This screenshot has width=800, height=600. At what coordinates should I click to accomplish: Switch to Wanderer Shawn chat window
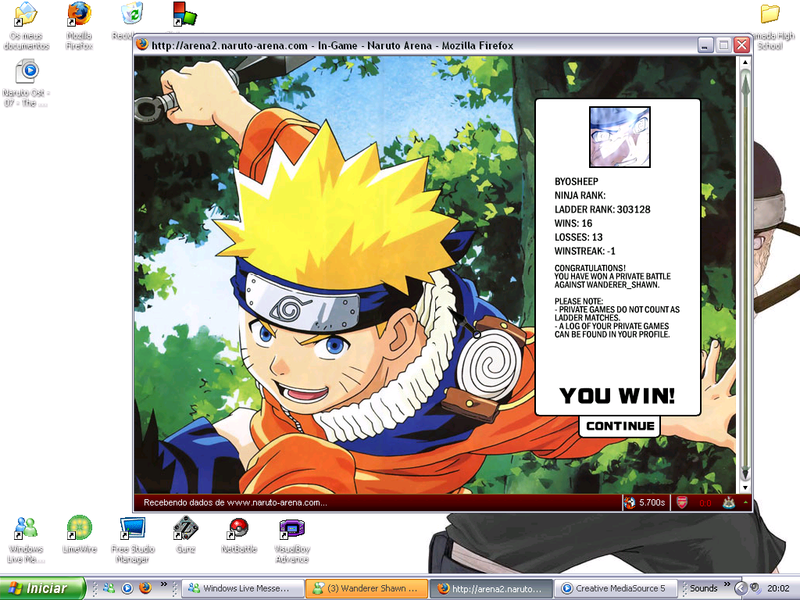(x=367, y=588)
